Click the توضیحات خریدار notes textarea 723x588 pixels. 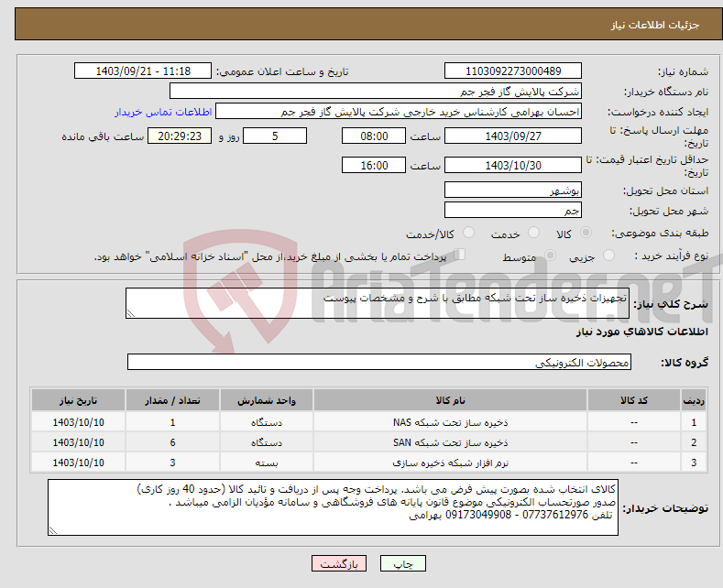pos(333,507)
